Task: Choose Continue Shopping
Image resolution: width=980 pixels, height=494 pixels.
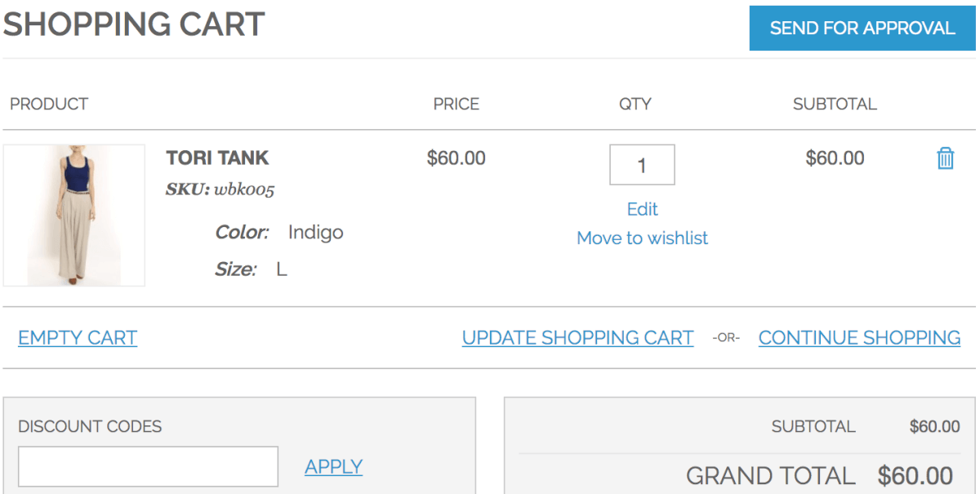Action: pyautogui.click(x=859, y=338)
